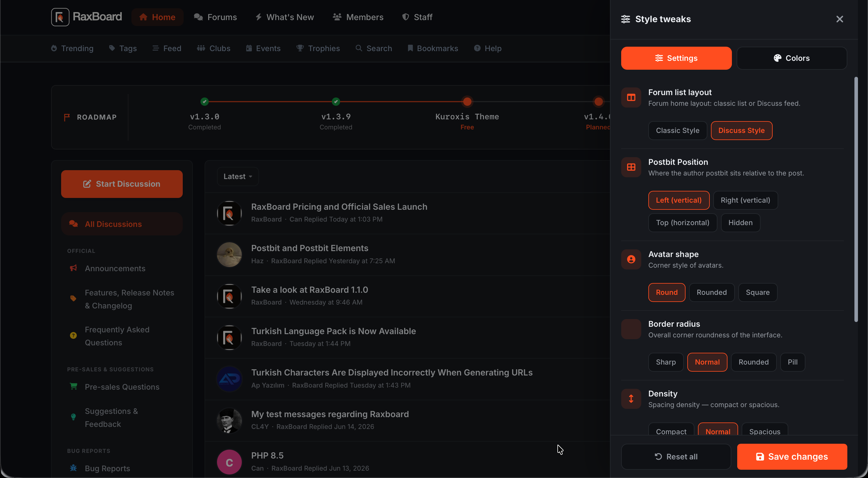Screen dimensions: 868x478
Task: Click Ap Yazılım avatar thumbnail
Action: (x=229, y=379)
